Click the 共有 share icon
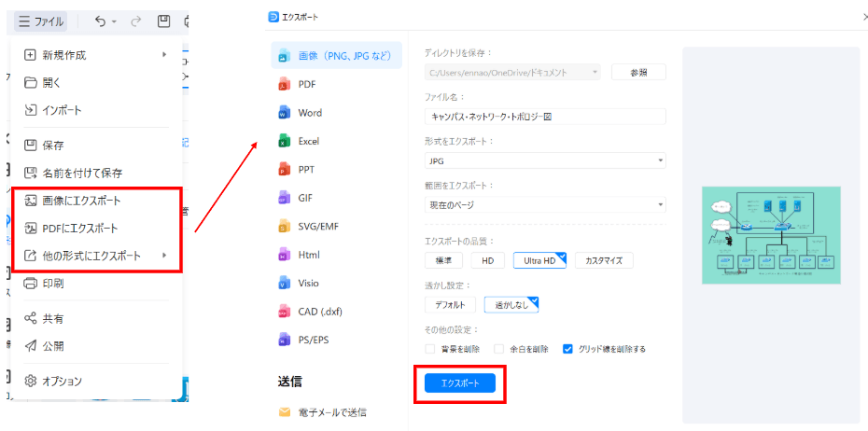Image resolution: width=868 pixels, height=431 pixels. 31,319
